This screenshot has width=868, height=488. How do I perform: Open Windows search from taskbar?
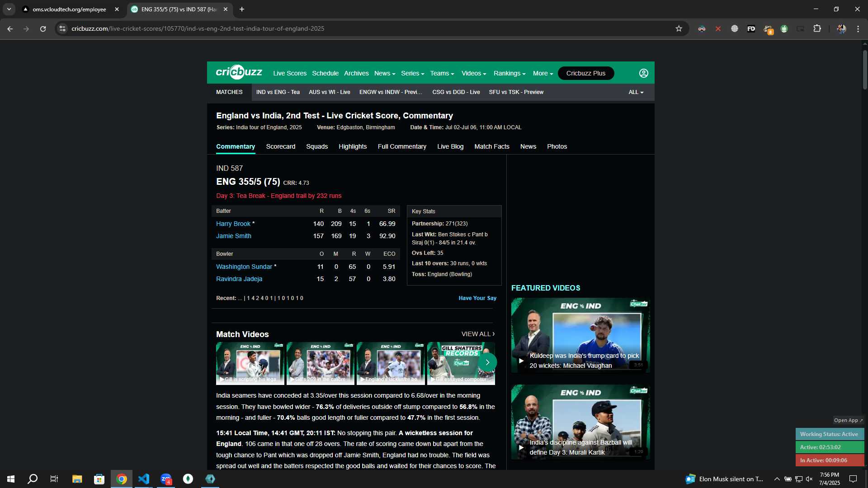click(33, 479)
